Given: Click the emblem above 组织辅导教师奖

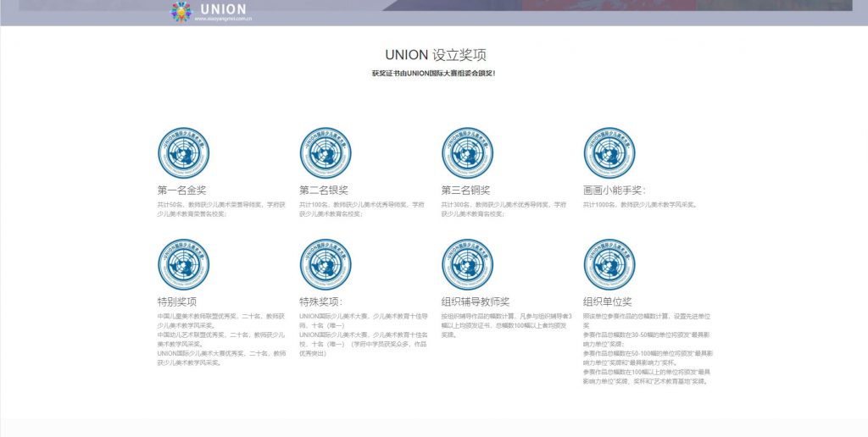Looking at the screenshot, I should [x=467, y=264].
